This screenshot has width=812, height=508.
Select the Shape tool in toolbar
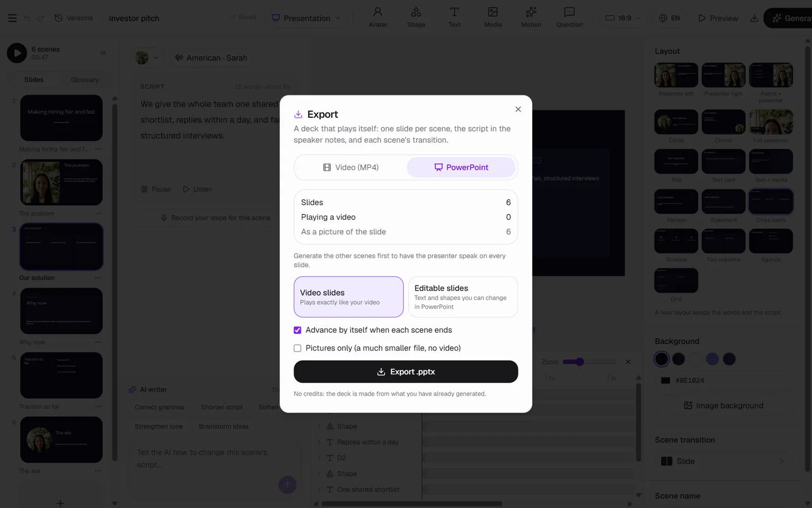pyautogui.click(x=416, y=17)
